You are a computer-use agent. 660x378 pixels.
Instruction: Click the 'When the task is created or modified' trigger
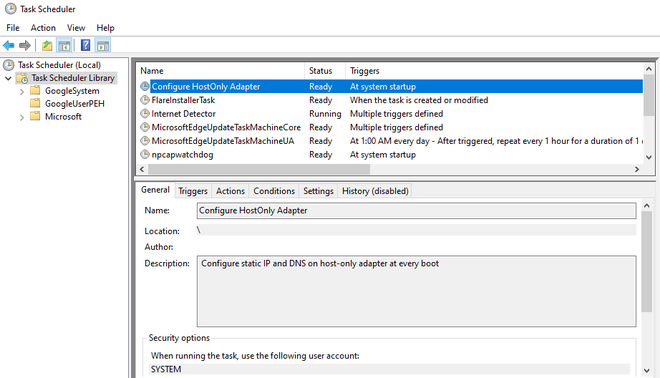pyautogui.click(x=419, y=100)
